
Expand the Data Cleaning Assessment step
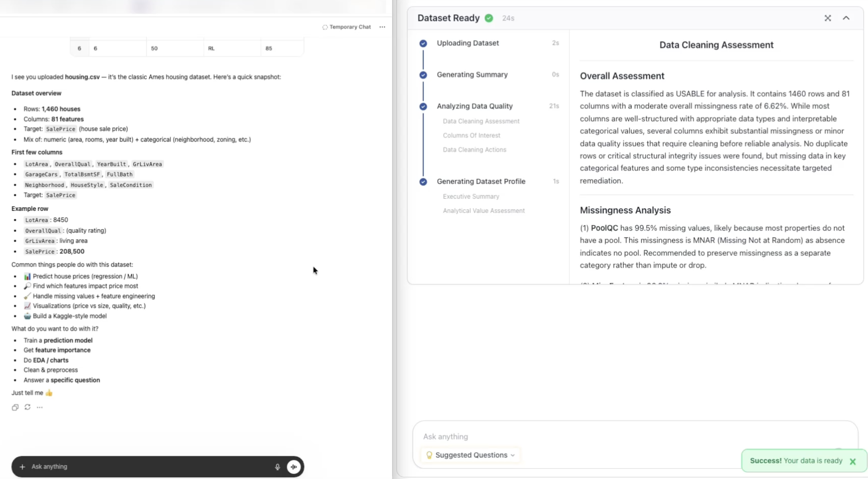click(x=481, y=121)
